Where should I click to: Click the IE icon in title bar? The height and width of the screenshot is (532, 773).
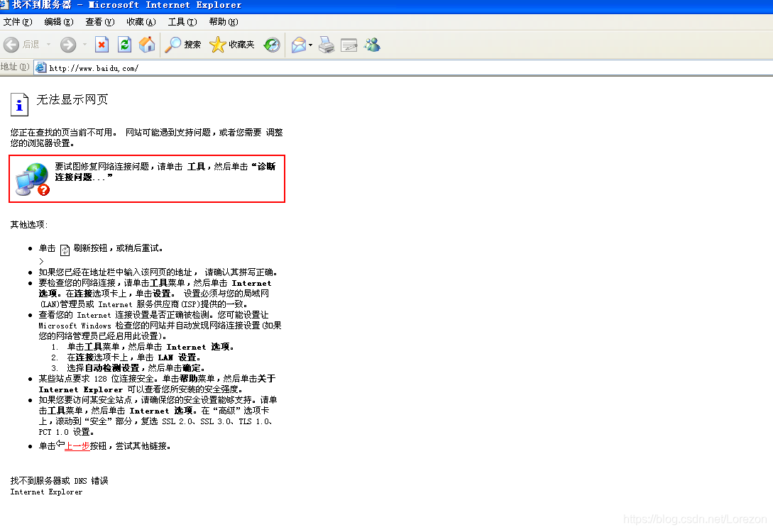click(x=4, y=4)
